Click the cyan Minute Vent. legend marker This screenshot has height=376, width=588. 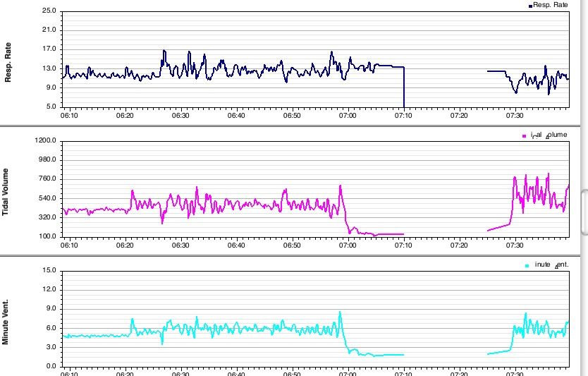click(x=527, y=265)
